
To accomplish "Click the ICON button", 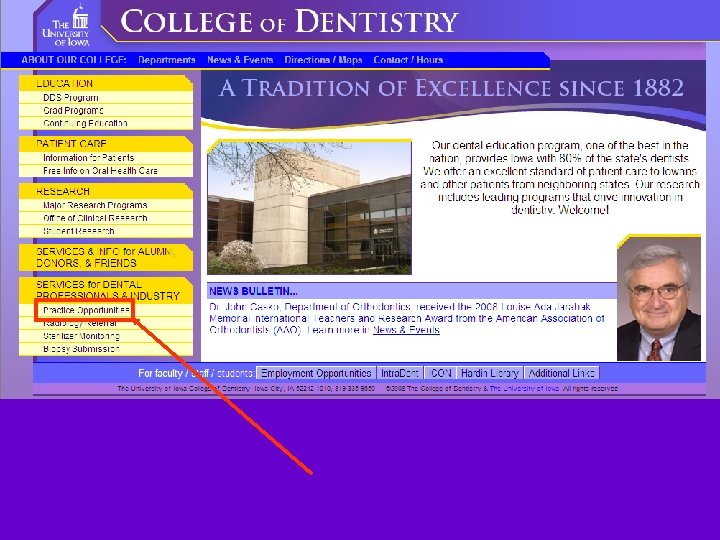I will click(x=440, y=373).
